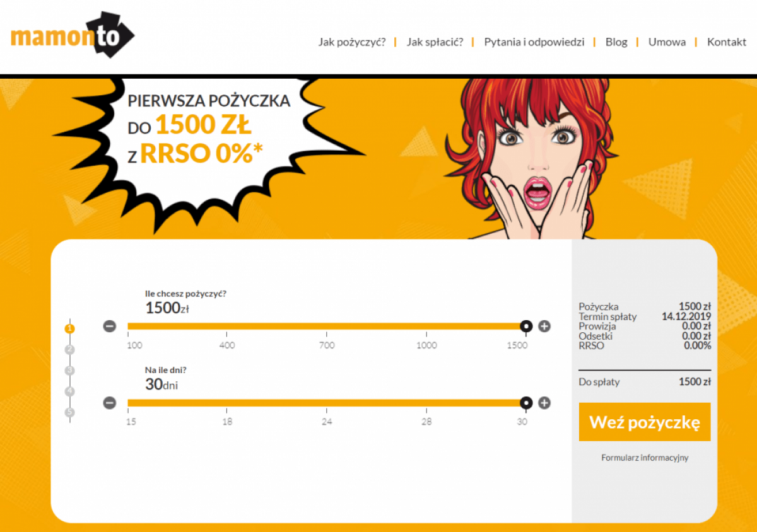Open the Kontakt page

(x=727, y=42)
